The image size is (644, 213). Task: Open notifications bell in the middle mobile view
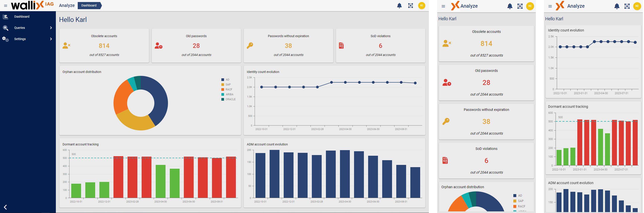coord(510,6)
